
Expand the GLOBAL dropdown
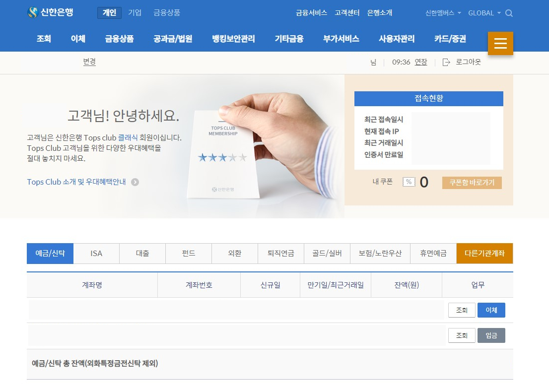pyautogui.click(x=484, y=13)
